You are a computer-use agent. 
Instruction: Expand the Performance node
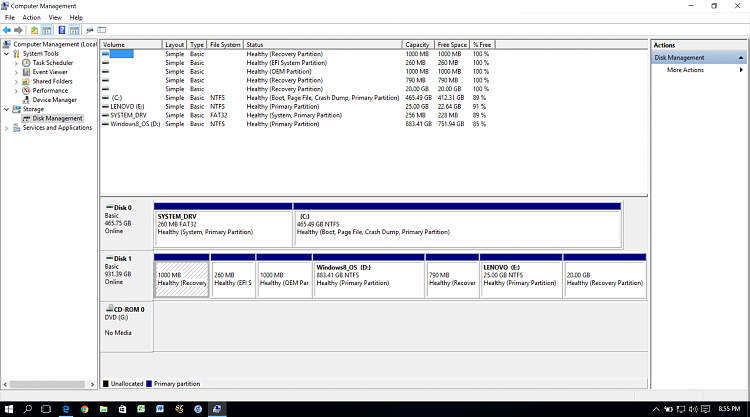pyautogui.click(x=16, y=91)
